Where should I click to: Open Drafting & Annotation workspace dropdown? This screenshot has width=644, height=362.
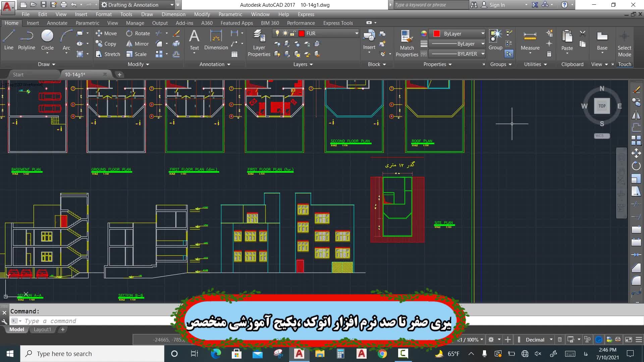(x=172, y=5)
